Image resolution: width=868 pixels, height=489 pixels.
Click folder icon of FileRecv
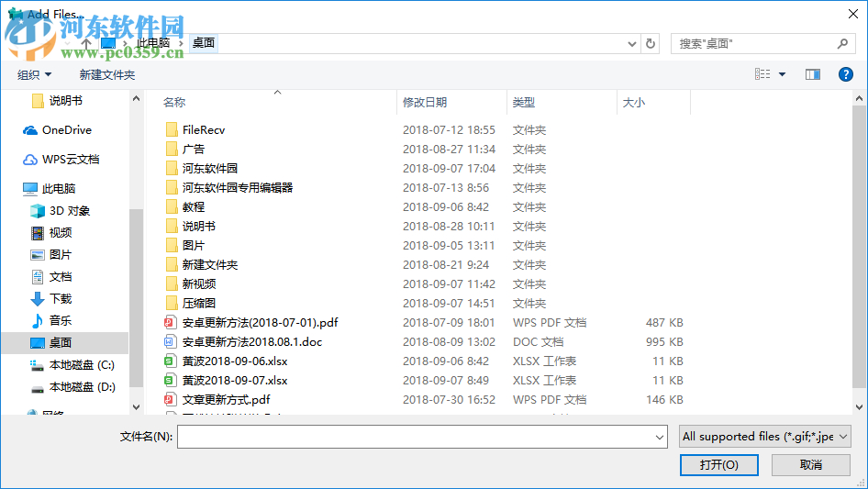[x=172, y=129]
